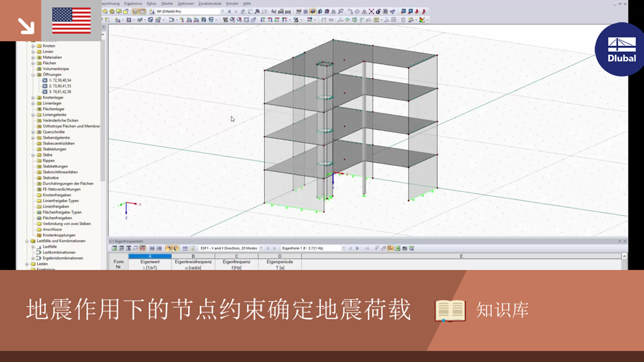Select column A Eigenwert header
The image size is (644, 362).
150,256
